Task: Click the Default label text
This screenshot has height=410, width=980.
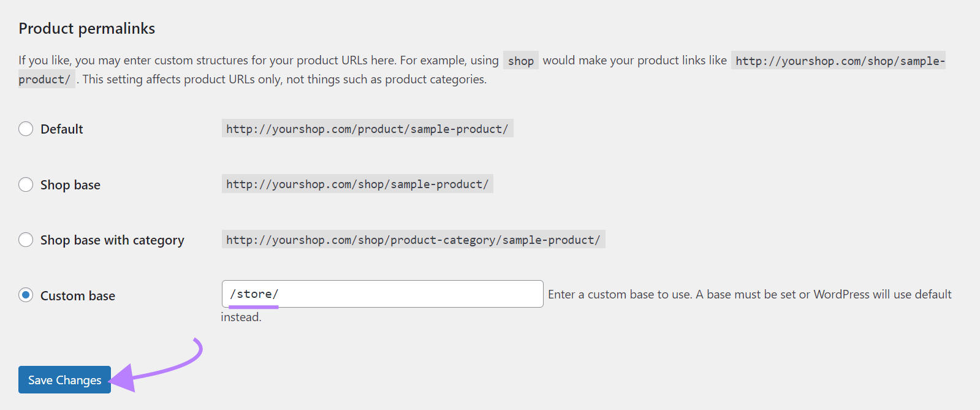Action: pos(61,129)
